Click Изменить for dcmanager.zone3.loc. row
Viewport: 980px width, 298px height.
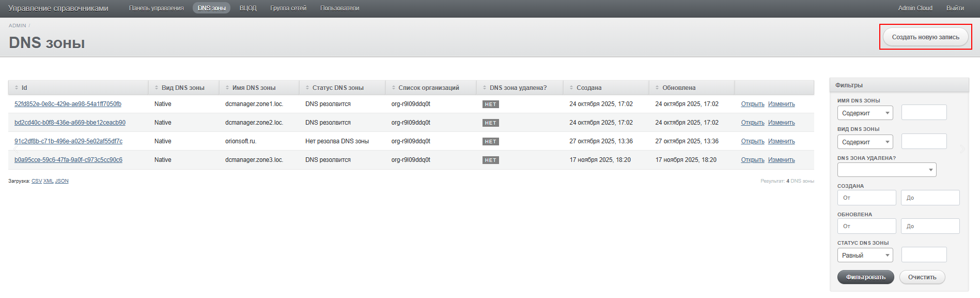781,160
